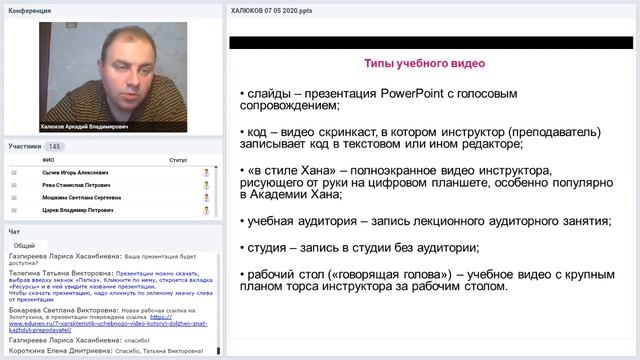Open the Общий chat tab
Viewport: 640px width, 360px height.
point(24,246)
